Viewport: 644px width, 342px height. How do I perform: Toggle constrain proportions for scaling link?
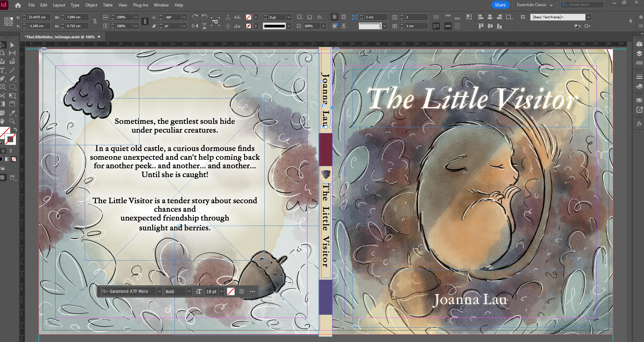145,21
